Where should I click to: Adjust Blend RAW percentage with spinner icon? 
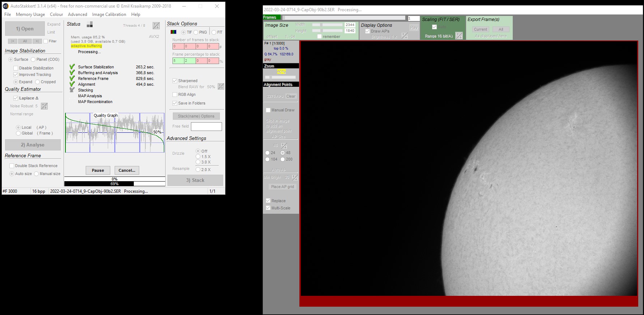[x=221, y=87]
